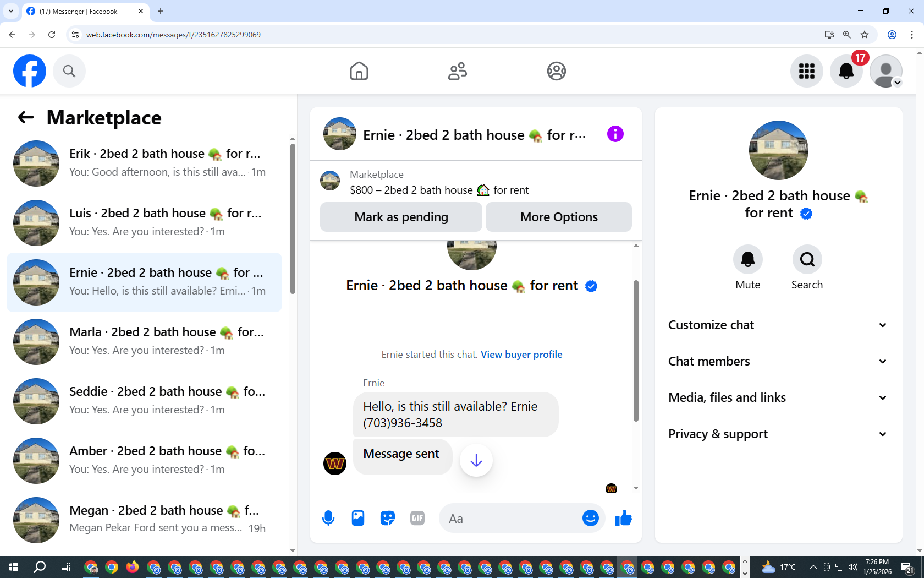924x578 pixels.
Task: Open the weather widget showing 17°C
Action: click(778, 567)
